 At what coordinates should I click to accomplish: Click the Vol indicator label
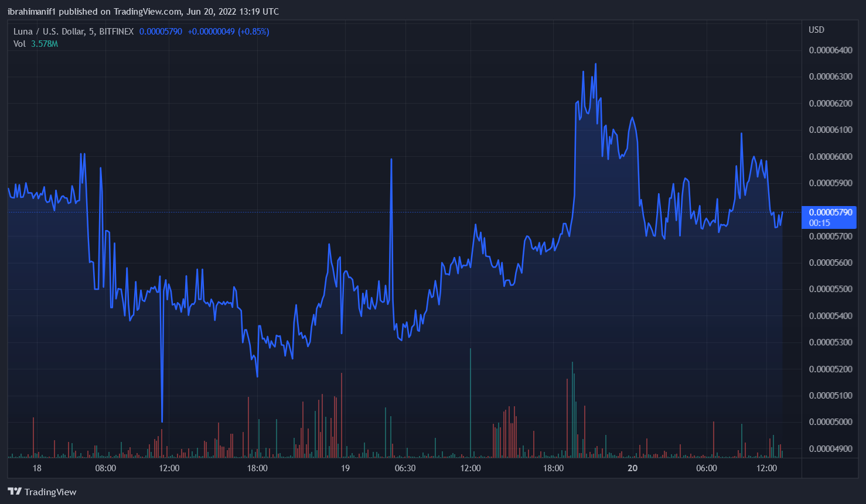click(x=19, y=44)
